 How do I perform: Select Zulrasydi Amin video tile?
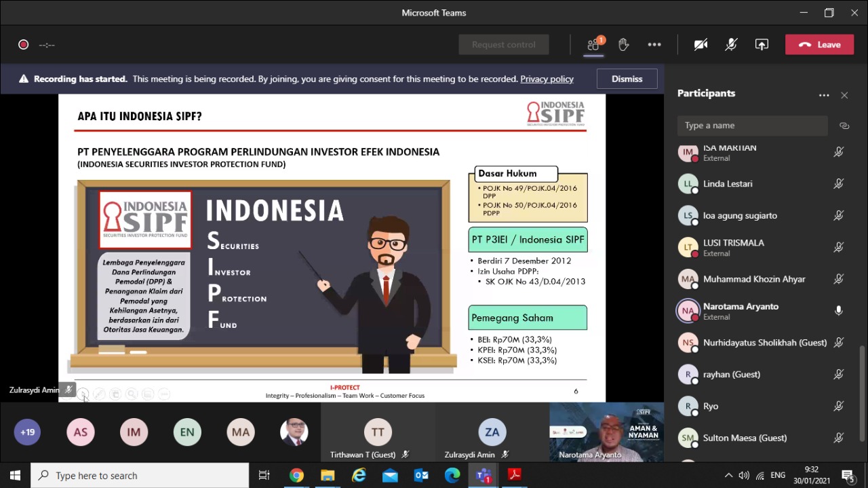(x=492, y=432)
